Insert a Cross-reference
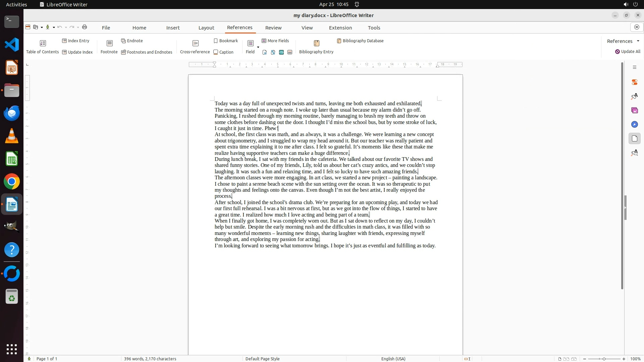 [x=195, y=47]
